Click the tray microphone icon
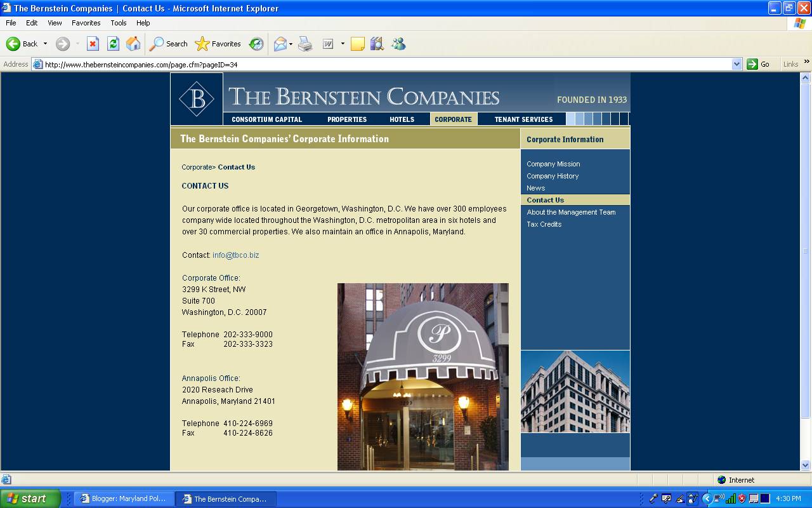Image resolution: width=812 pixels, height=508 pixels. pos(653,498)
